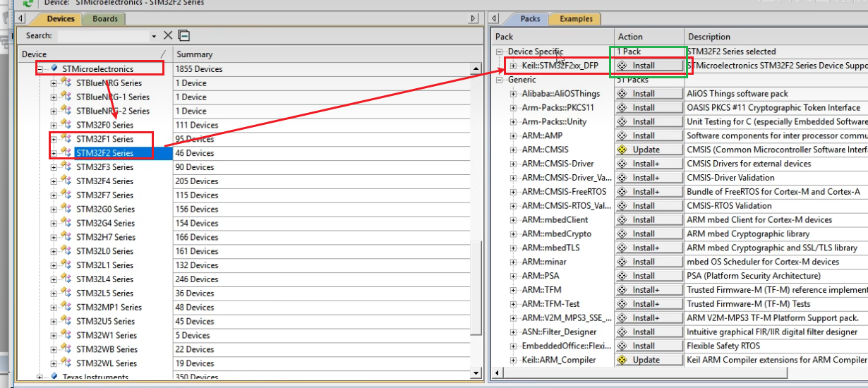Select the STM32U5 Series row
The image size is (868, 388).
[104, 321]
